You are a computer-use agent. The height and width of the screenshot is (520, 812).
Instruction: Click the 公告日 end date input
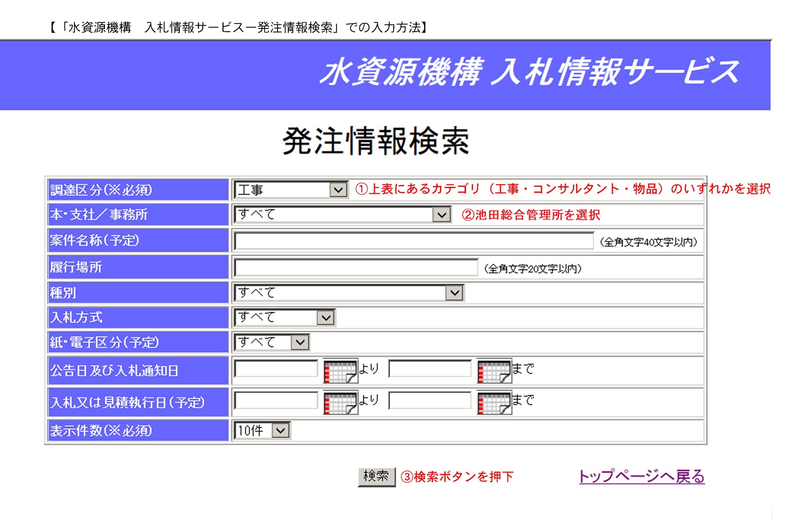point(430,369)
